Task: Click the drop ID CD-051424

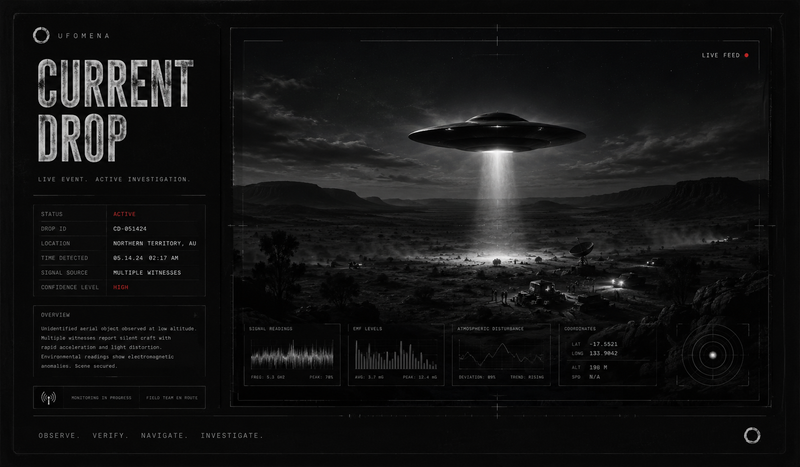Action: tap(130, 229)
